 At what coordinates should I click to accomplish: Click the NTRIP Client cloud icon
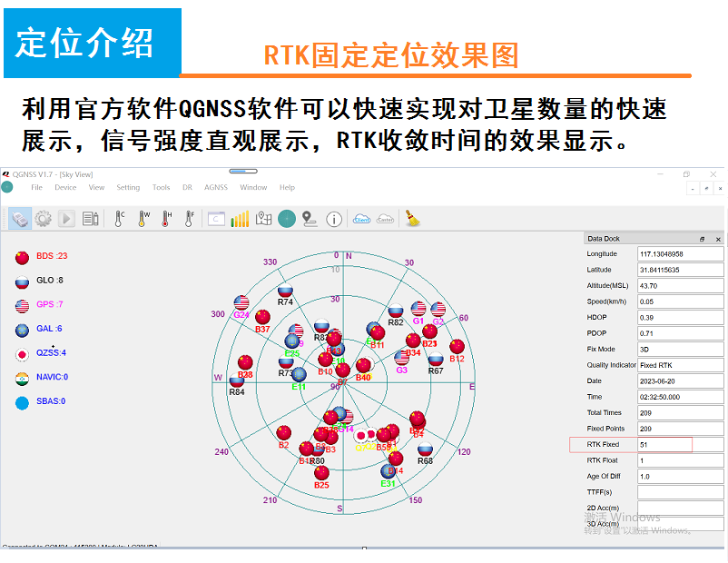tap(361, 219)
